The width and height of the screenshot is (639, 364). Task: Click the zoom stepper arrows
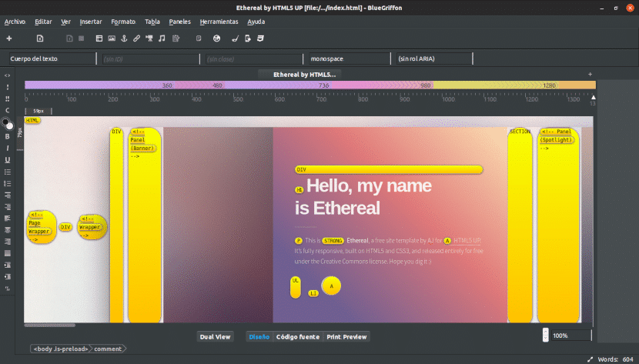(x=545, y=335)
